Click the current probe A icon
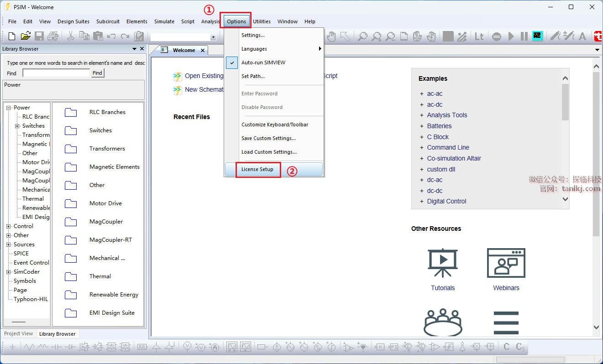The width and height of the screenshot is (603, 364). pyautogui.click(x=215, y=347)
